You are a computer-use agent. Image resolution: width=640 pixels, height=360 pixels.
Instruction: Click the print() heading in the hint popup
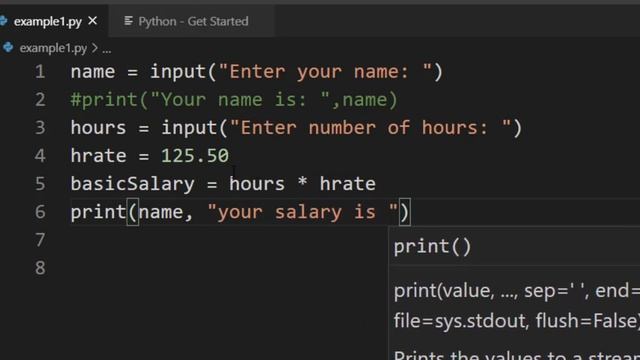pyautogui.click(x=432, y=247)
